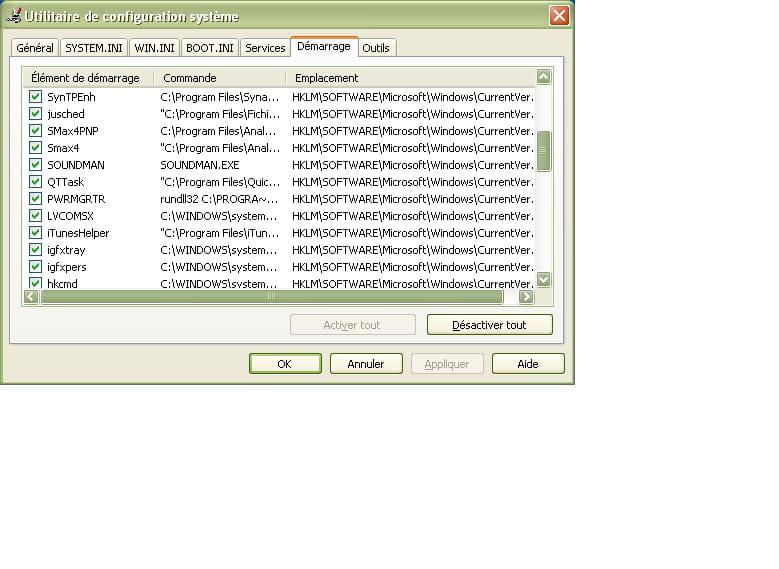The height and width of the screenshot is (569, 779).
Task: Click the Annuler button
Action: [366, 364]
